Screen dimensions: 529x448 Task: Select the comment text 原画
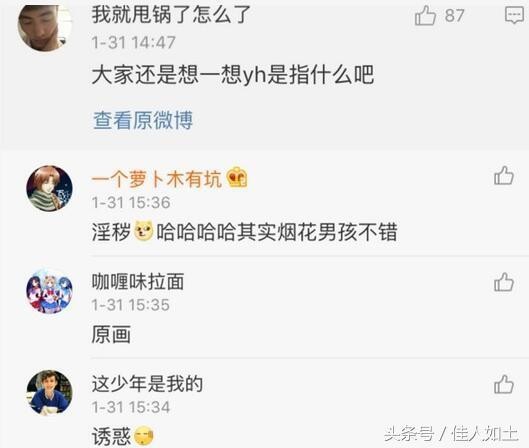tap(111, 334)
